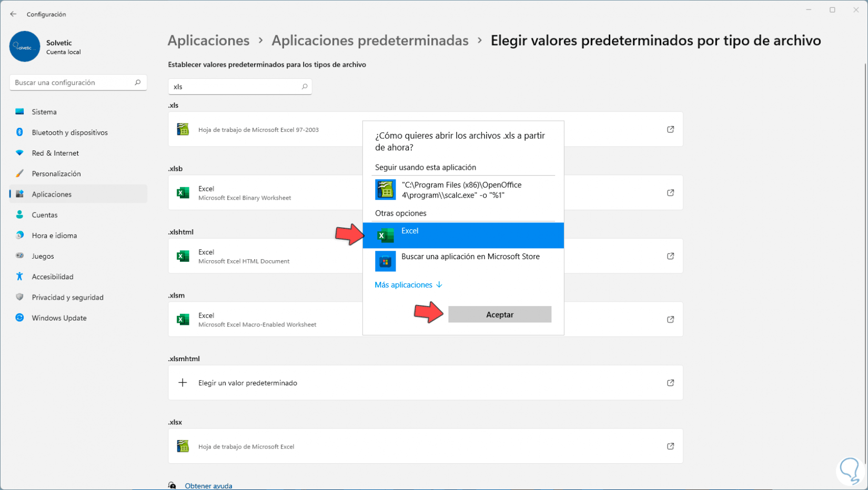Click the plus icon in the .xlsmhtml row
Viewport: 868px width, 490px height.
tap(183, 383)
